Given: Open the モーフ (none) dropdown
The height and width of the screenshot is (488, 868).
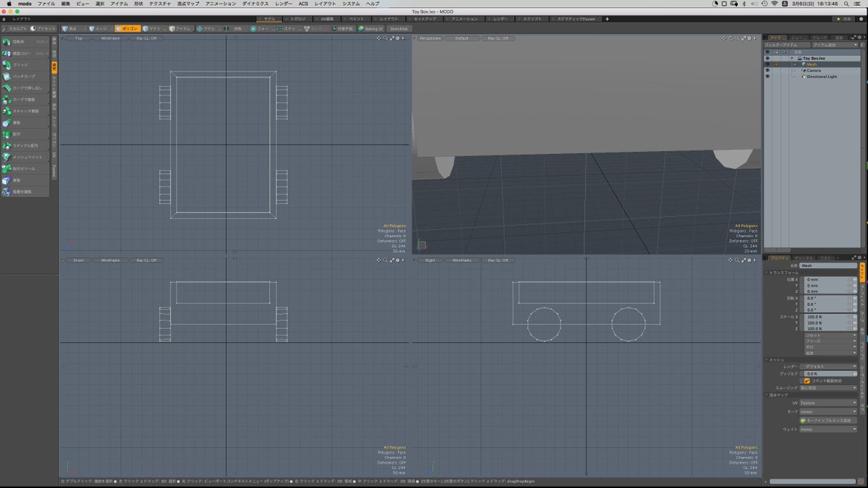Looking at the screenshot, I should click(828, 411).
